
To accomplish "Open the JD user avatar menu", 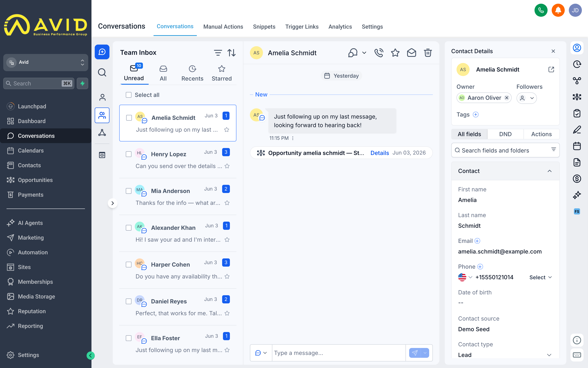I will click(x=575, y=10).
